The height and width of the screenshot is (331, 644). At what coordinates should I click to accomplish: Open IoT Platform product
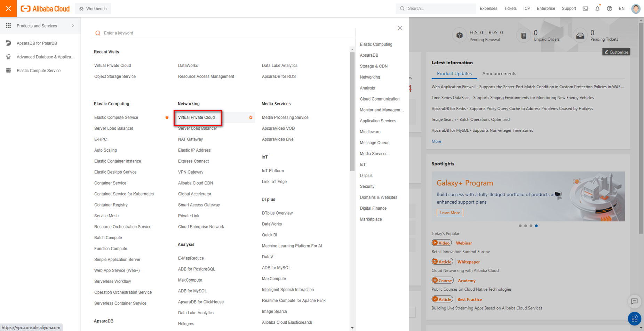(x=273, y=171)
